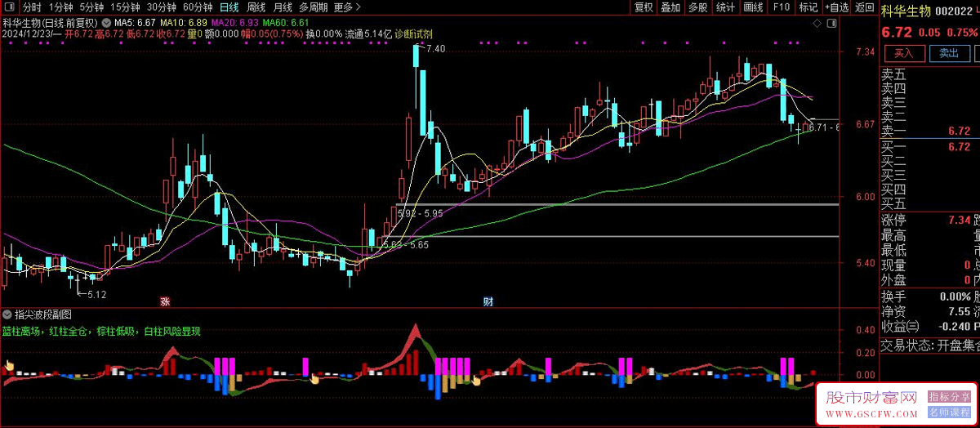
Task: Switch to 分时 intraday chart
Action: (x=32, y=7)
